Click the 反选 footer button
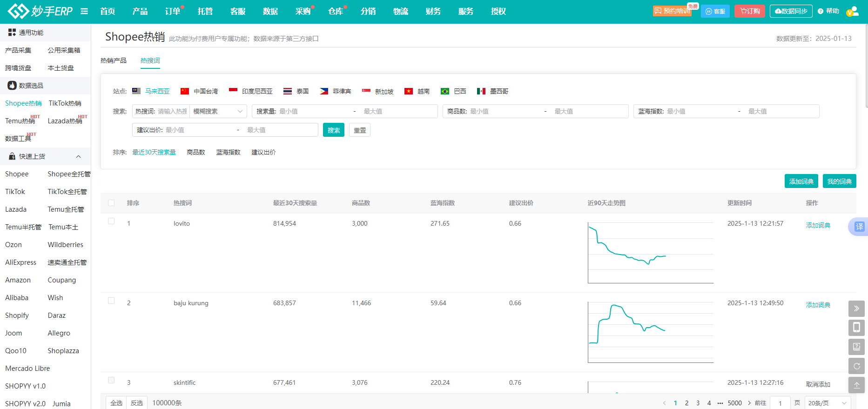The image size is (868, 409). coord(137,403)
